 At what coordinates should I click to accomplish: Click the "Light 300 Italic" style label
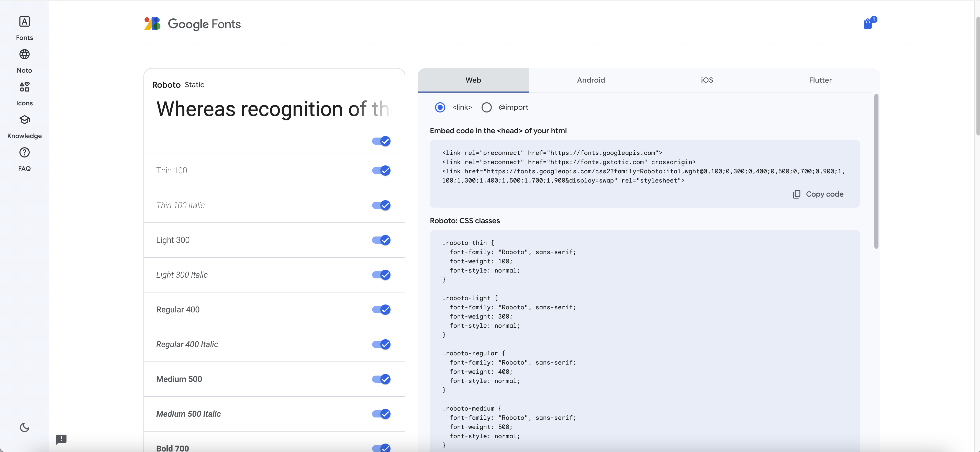point(182,275)
